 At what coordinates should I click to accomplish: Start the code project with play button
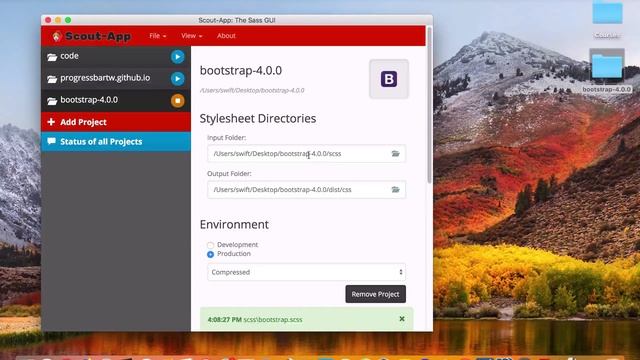click(x=177, y=56)
